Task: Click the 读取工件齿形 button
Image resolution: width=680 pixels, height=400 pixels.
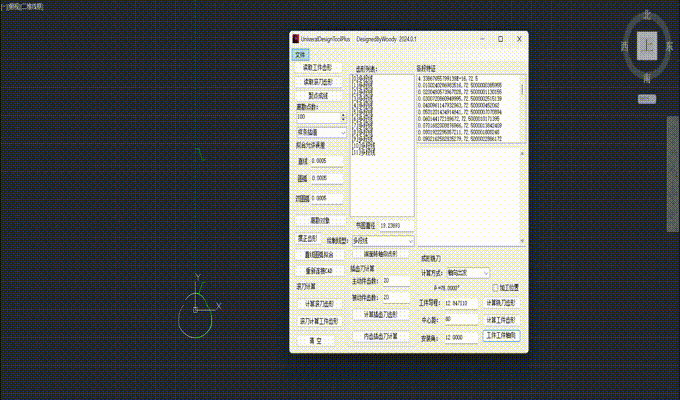Action: pos(319,68)
